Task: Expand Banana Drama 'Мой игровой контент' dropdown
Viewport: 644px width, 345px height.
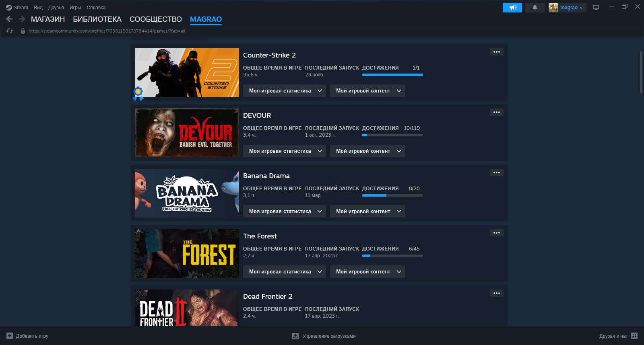Action: [x=367, y=211]
